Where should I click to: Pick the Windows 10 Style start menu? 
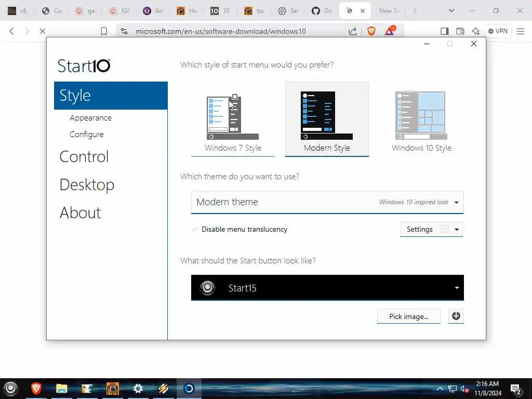click(x=421, y=119)
